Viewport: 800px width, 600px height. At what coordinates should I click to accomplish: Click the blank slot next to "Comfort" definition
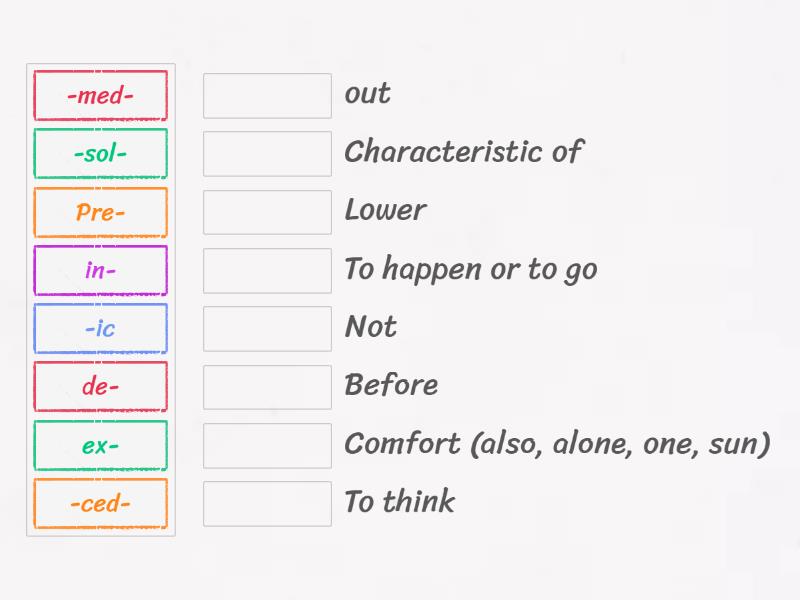(x=267, y=446)
